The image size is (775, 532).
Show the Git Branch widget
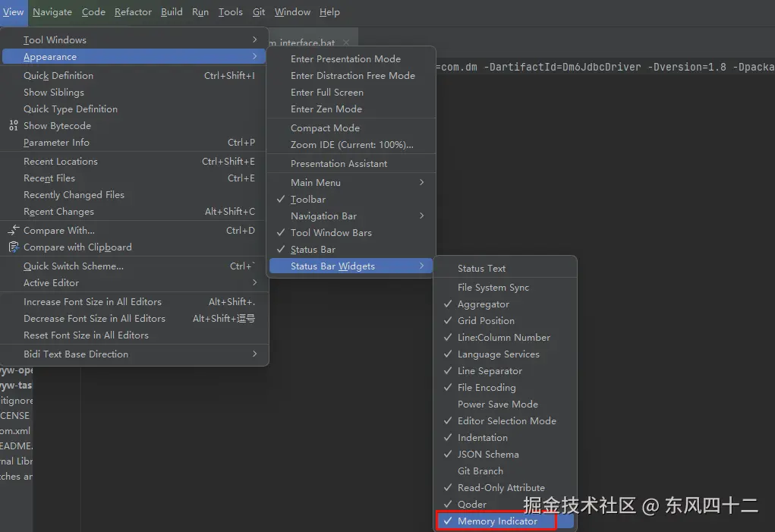pos(480,471)
